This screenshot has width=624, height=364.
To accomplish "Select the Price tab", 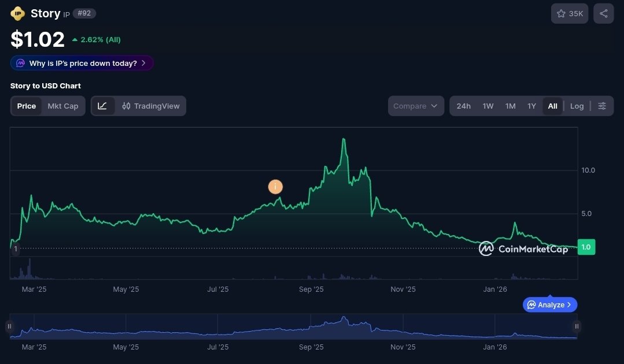I will pyautogui.click(x=26, y=106).
